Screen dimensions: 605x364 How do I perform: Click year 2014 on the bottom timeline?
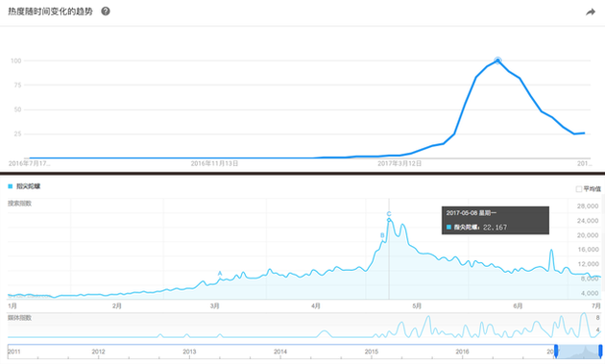[280, 352]
